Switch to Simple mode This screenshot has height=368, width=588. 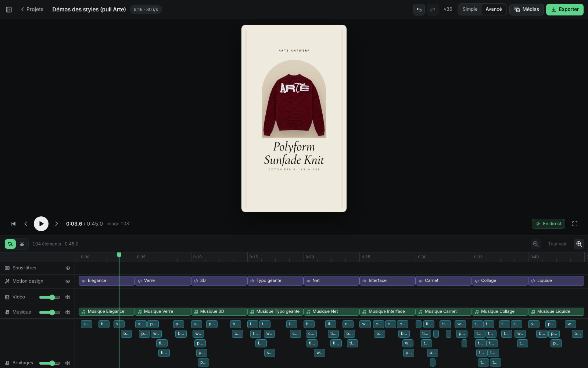(x=470, y=10)
